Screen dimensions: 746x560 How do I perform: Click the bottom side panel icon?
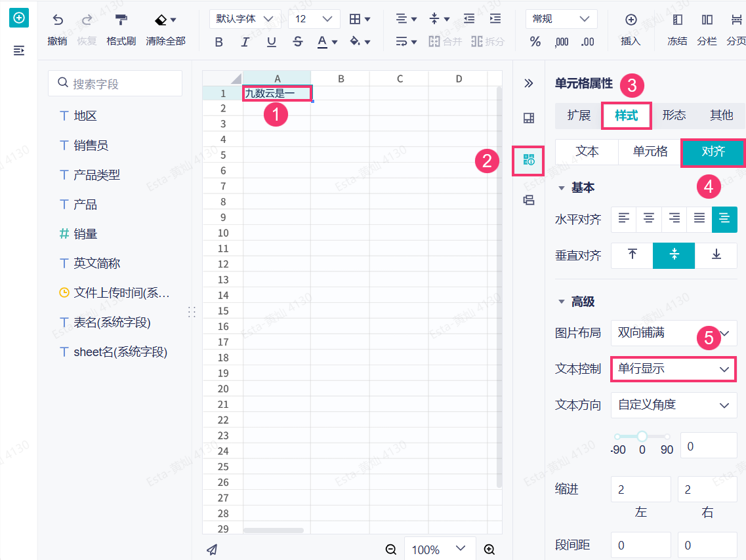(x=529, y=200)
